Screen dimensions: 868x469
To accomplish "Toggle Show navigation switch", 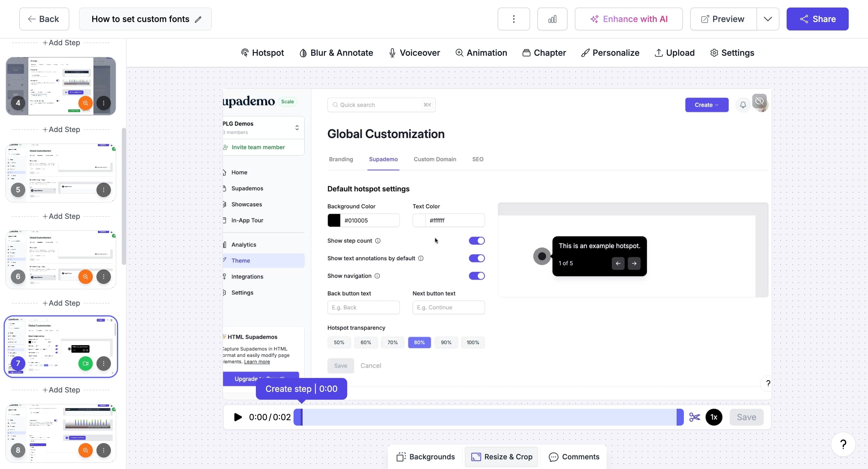I will click(477, 276).
